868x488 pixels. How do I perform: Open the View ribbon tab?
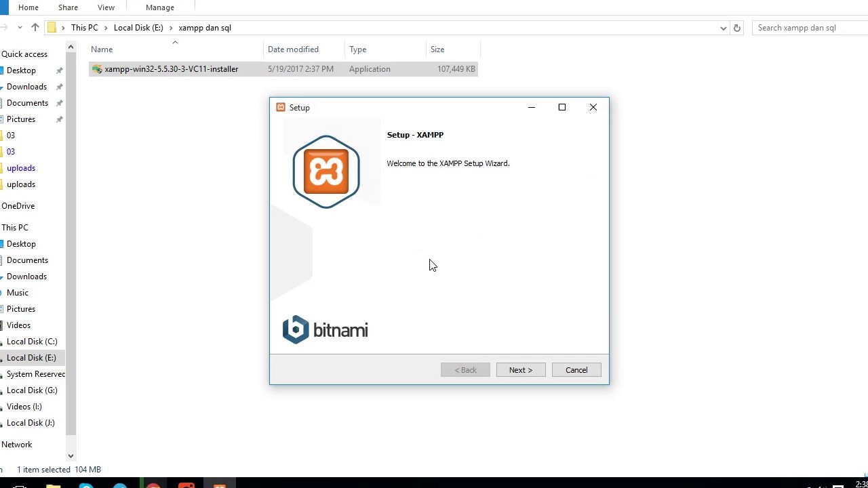click(106, 7)
